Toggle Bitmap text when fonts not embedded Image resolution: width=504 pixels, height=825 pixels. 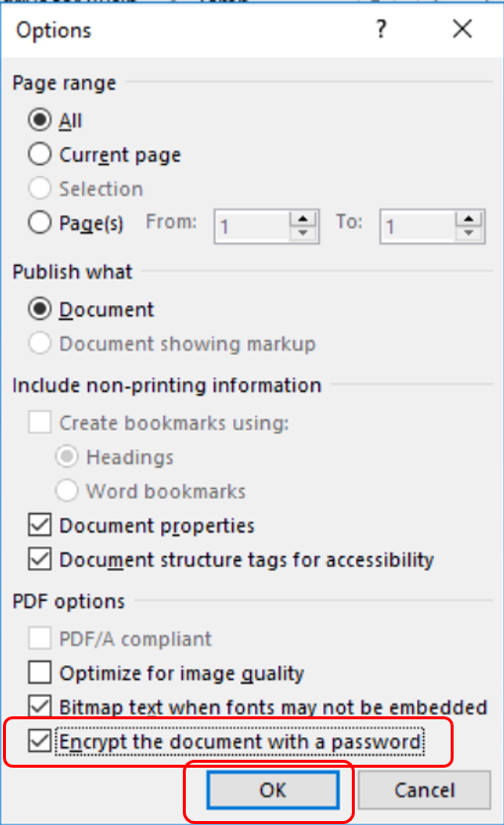coord(40,706)
